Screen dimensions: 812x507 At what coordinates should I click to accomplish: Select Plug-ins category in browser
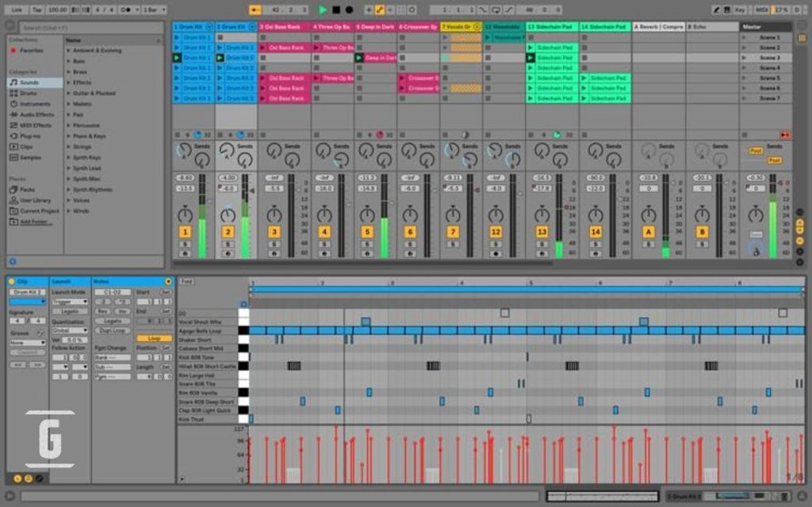click(29, 136)
